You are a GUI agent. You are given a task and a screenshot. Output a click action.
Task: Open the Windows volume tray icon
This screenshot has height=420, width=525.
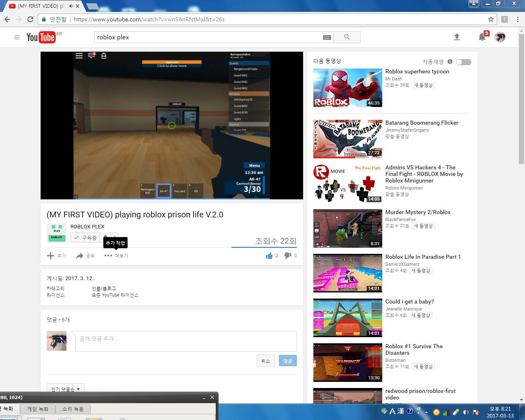(x=466, y=412)
